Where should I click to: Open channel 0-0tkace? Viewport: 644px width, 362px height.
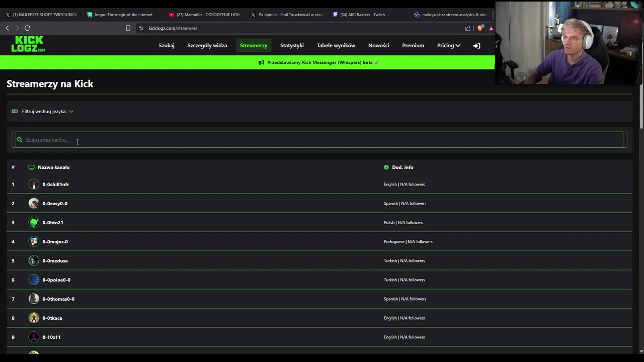tap(52, 318)
